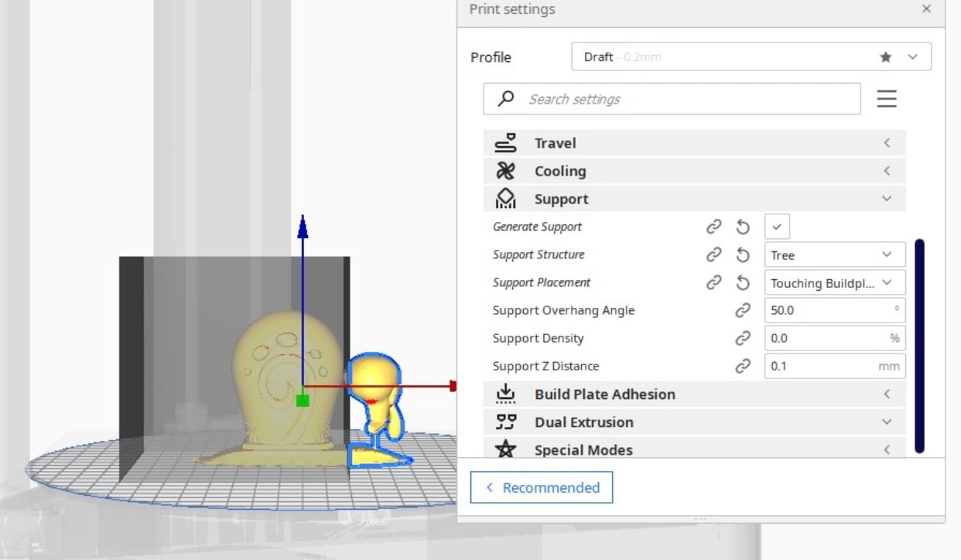Click the Build Plate Adhesion icon

coord(505,394)
